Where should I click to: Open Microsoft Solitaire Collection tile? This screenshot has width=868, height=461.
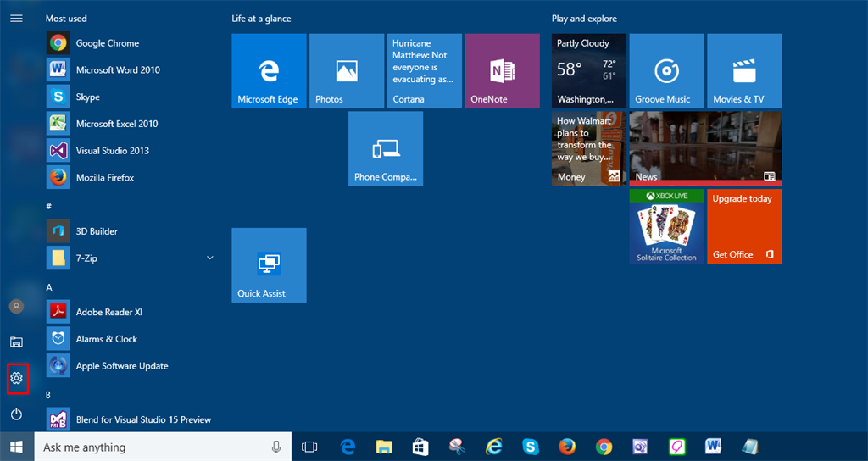tap(666, 226)
